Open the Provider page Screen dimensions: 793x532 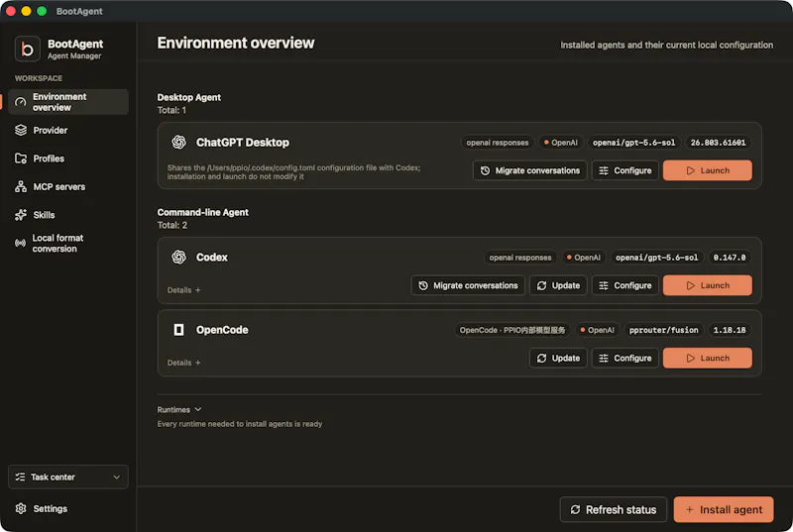tap(68, 131)
